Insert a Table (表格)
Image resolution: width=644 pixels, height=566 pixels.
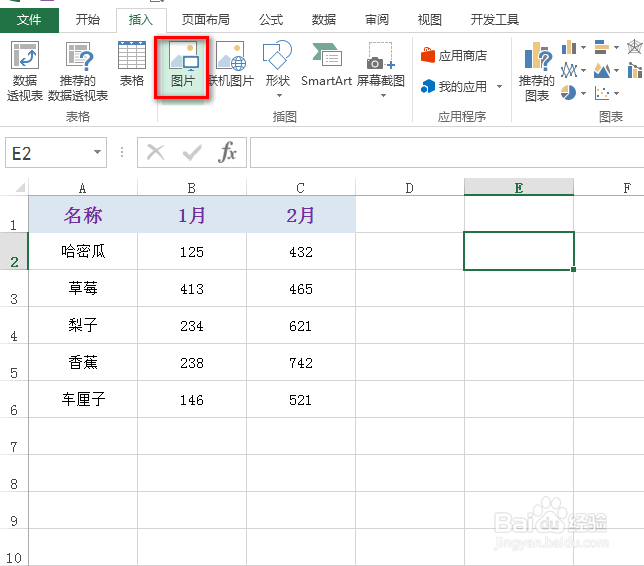coord(132,64)
